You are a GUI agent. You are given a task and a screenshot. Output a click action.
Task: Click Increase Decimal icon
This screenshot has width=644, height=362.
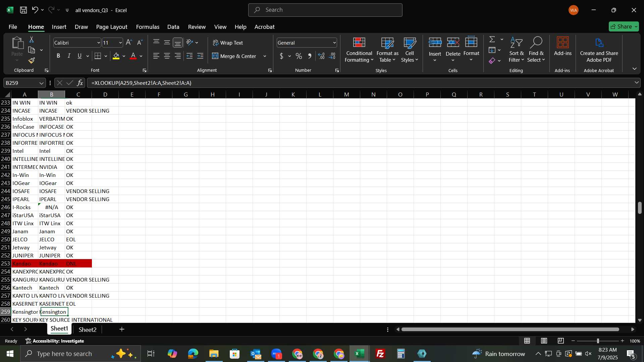pos(321,56)
